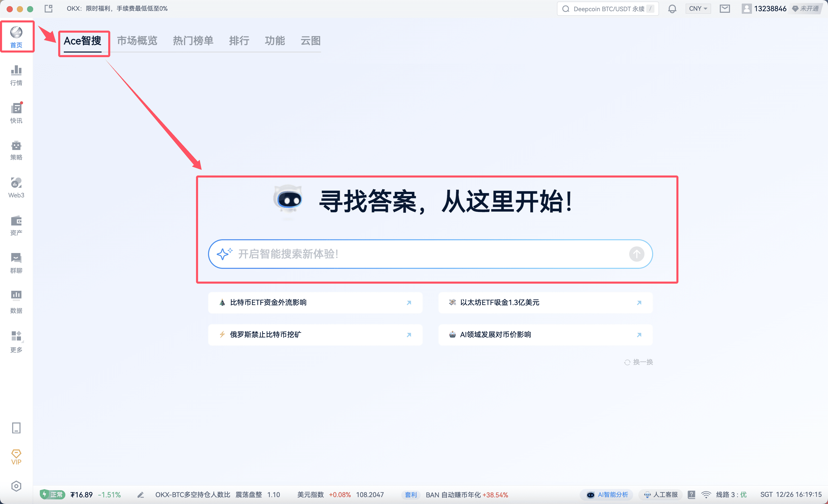The image size is (828, 504).
Task: Open the 策略 strategy robot icon
Action: click(16, 150)
